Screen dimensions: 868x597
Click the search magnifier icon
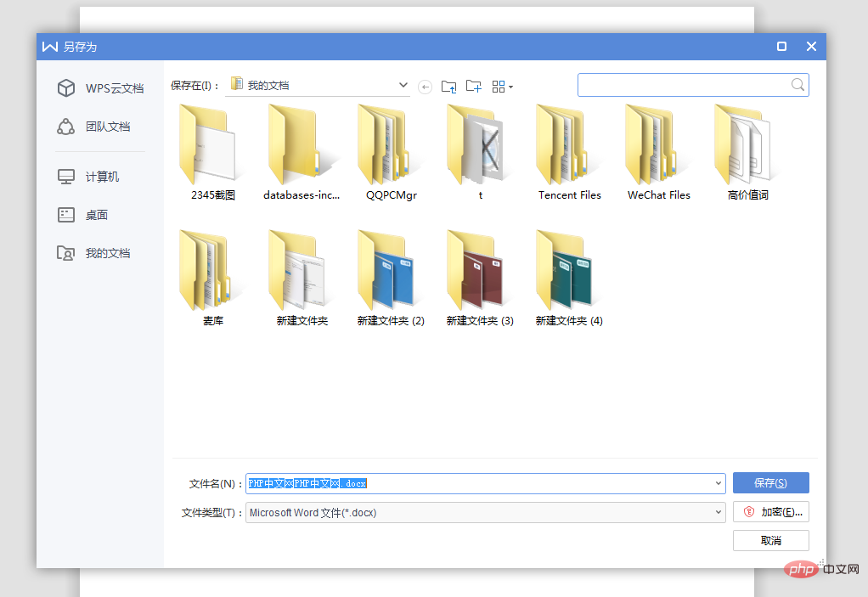click(x=798, y=85)
